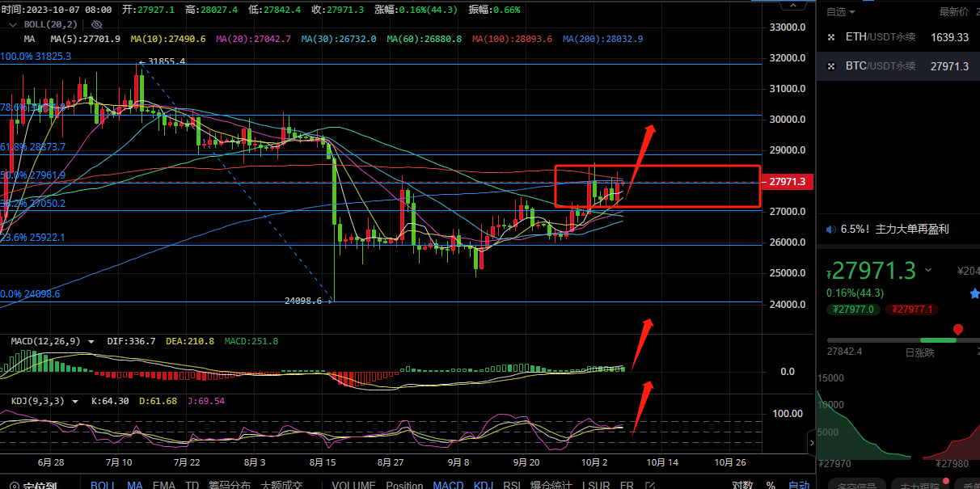
Task: Toggle the MACD sub-indicator tab
Action: (x=448, y=486)
